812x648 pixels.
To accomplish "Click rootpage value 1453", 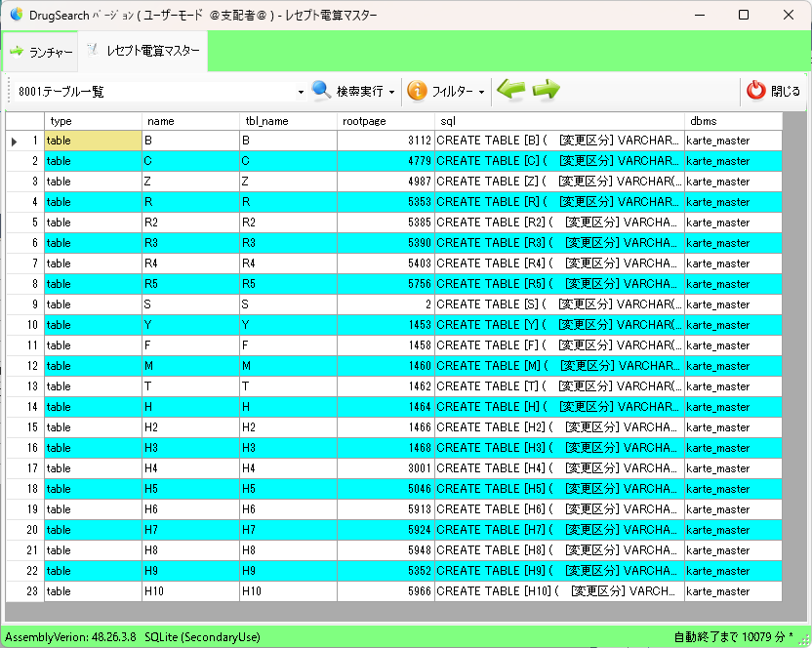I will click(386, 325).
